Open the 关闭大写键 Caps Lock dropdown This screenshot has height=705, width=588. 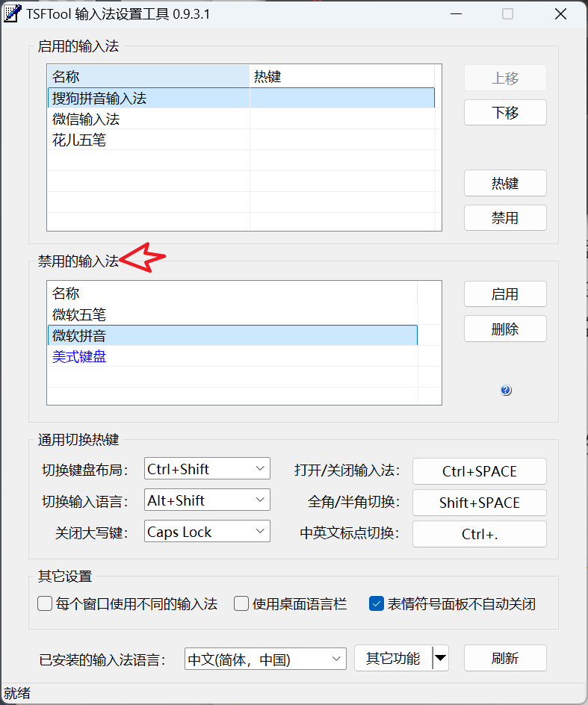(x=207, y=531)
